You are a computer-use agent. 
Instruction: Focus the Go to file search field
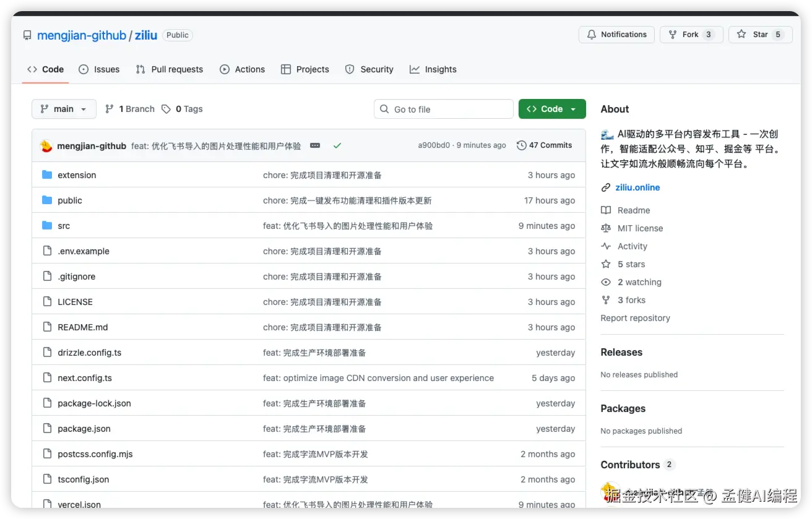click(x=443, y=109)
